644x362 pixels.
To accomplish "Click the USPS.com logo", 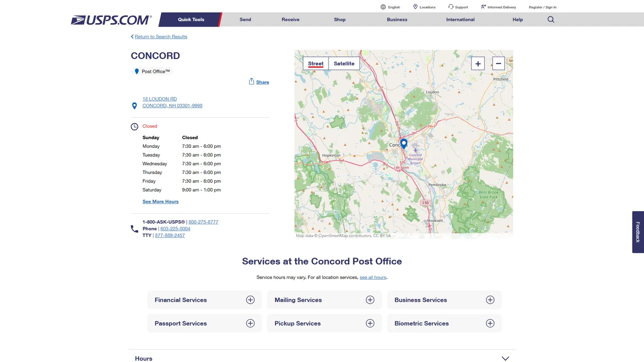I will 111,20.
